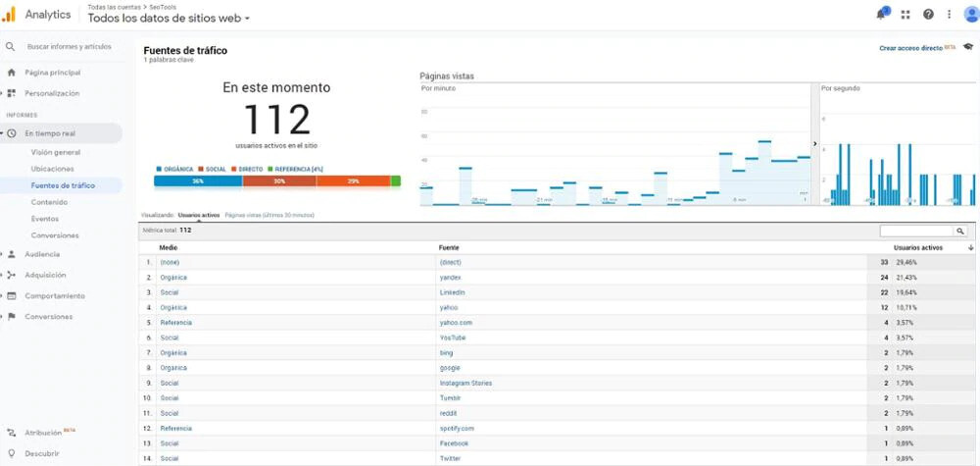Switch to Páginas vistas tab
Viewport: 980px width, 466px height.
(269, 214)
